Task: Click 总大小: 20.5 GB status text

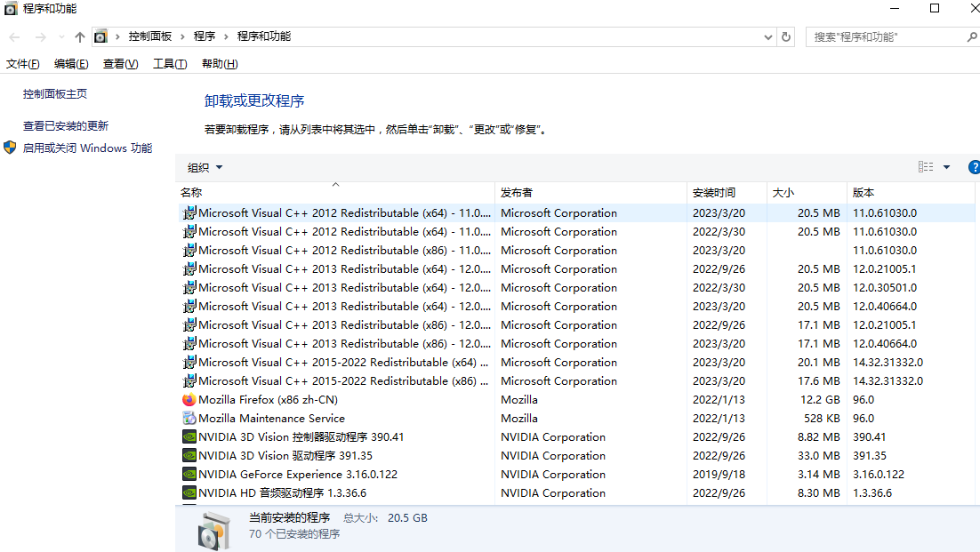Action: [x=385, y=518]
